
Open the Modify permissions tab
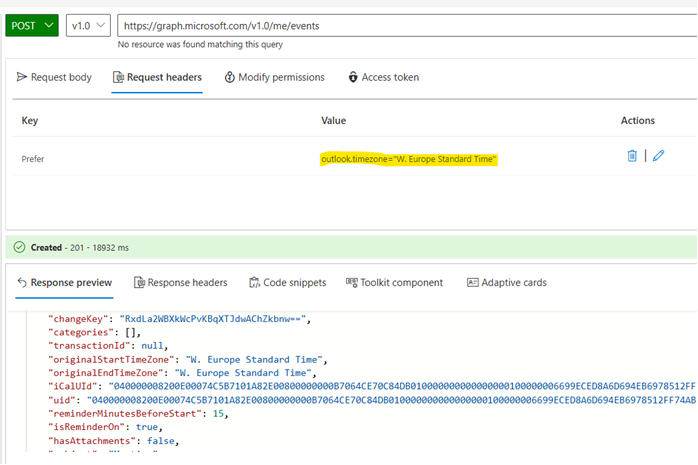tap(275, 77)
